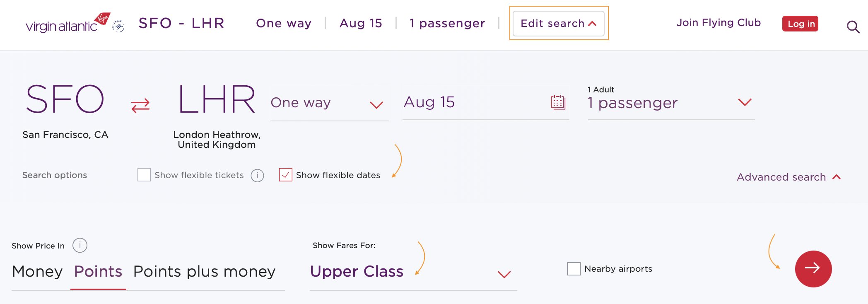Click info icon beside Show Price In
The image size is (868, 304).
coord(80,245)
